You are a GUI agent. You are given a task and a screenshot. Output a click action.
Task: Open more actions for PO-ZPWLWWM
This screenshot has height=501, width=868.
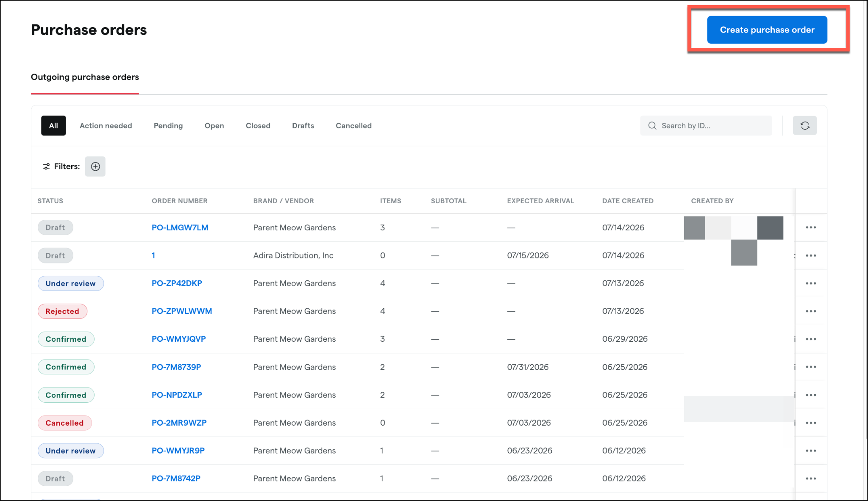pos(811,311)
